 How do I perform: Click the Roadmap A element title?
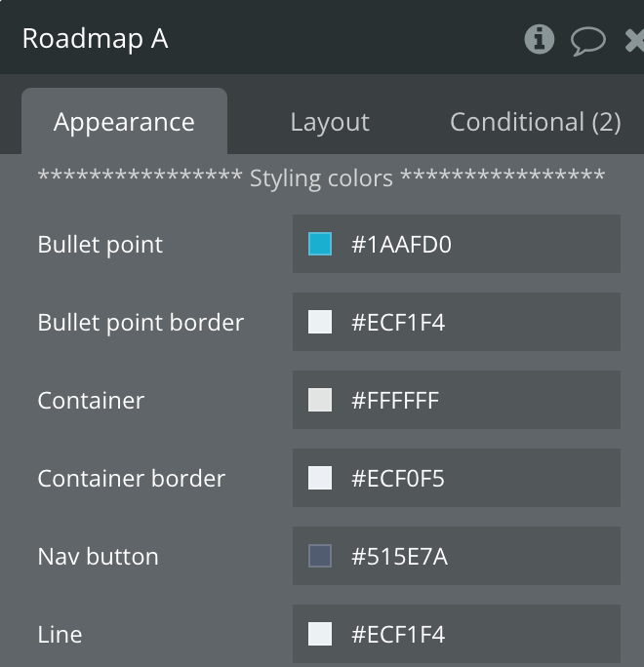(x=96, y=39)
